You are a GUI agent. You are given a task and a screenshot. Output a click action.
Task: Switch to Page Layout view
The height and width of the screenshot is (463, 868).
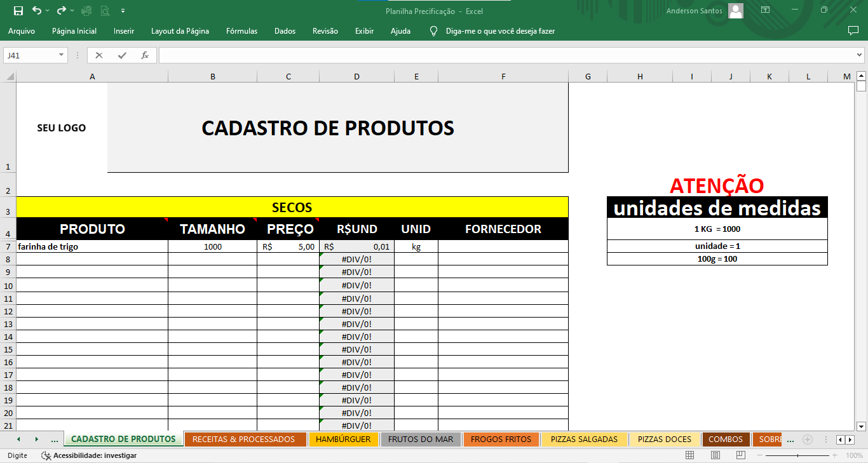click(x=715, y=455)
